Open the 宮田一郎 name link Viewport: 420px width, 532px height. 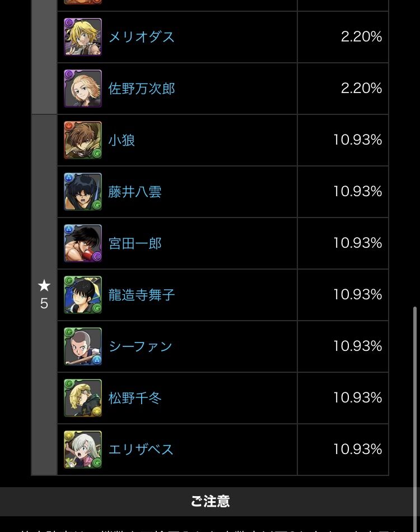click(135, 243)
